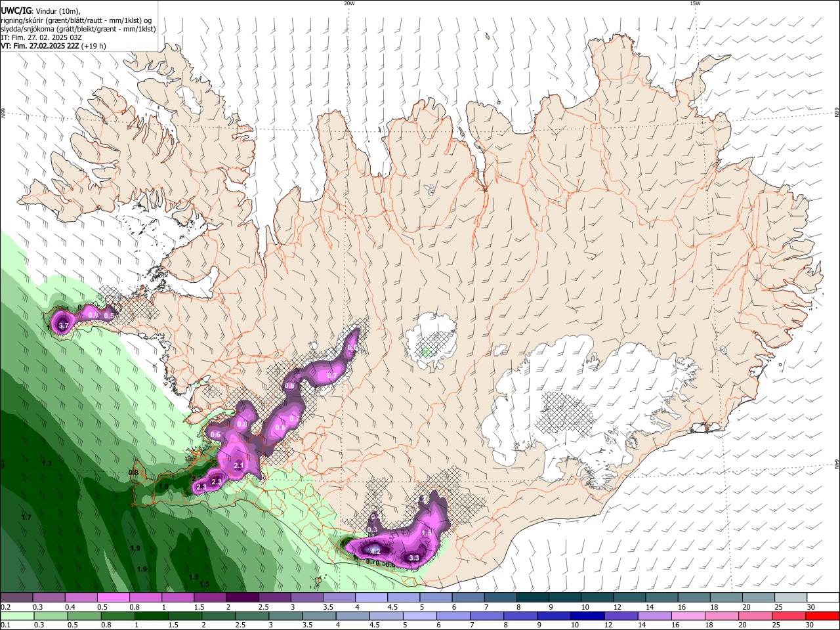Click the 3.3 precipitation value on the map

(414, 558)
